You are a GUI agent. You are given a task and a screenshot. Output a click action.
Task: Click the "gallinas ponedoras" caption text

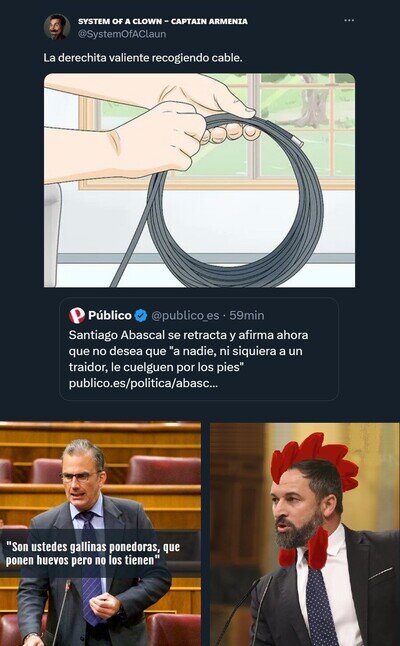tap(93, 553)
